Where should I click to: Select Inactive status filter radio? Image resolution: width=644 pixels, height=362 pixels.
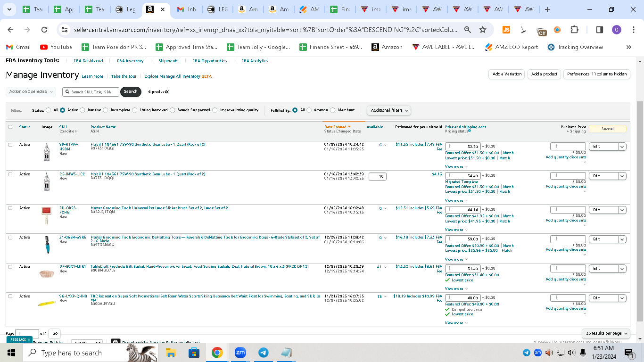(83, 110)
